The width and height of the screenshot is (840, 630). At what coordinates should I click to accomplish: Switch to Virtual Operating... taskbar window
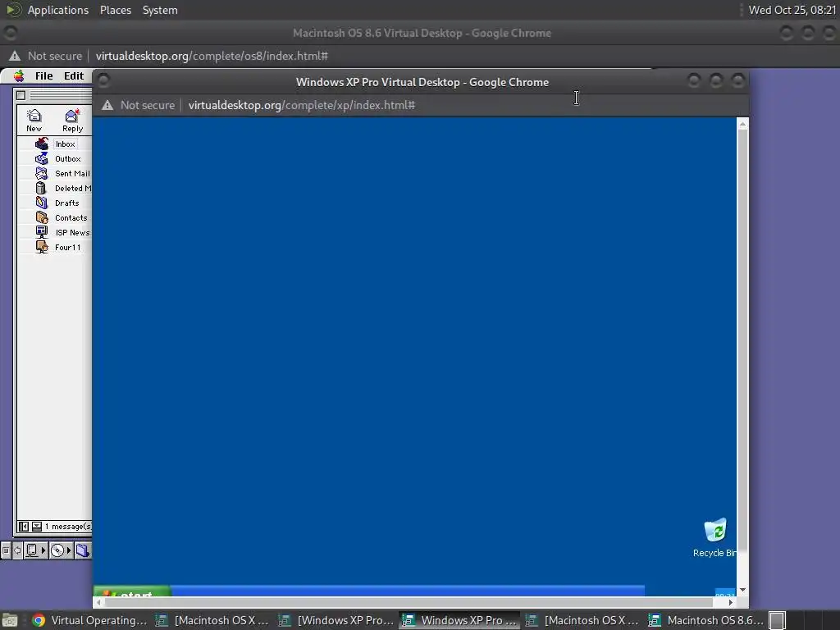click(89, 620)
